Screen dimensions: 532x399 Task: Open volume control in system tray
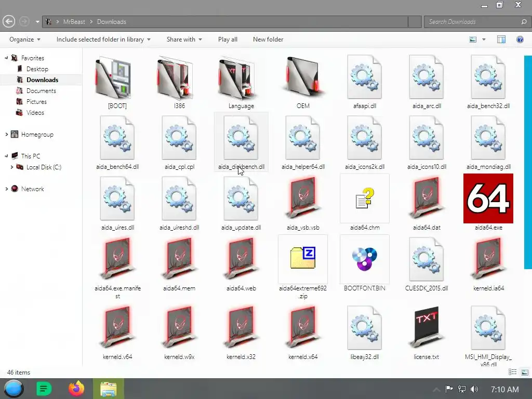[x=474, y=389]
